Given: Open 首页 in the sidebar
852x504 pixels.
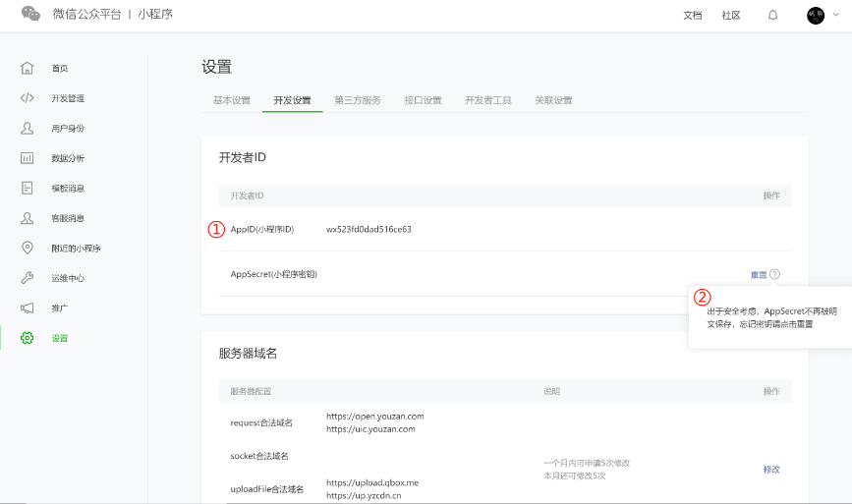Looking at the screenshot, I should pos(60,68).
